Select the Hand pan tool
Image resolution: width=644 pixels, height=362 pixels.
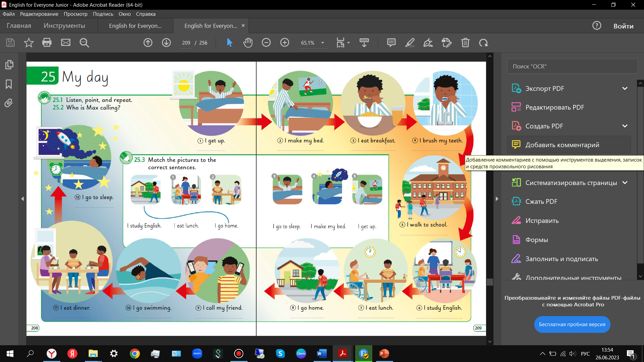point(248,43)
